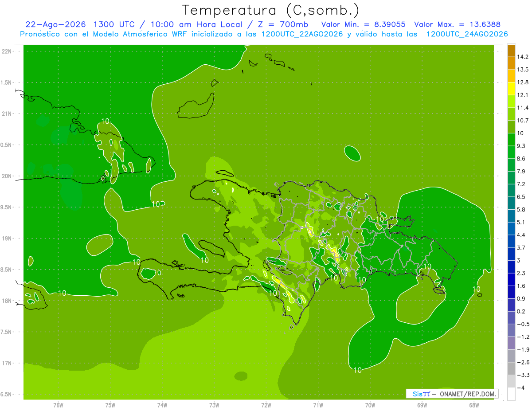
Task: Click the '17N' latitude axis label
Action: (x=7, y=363)
